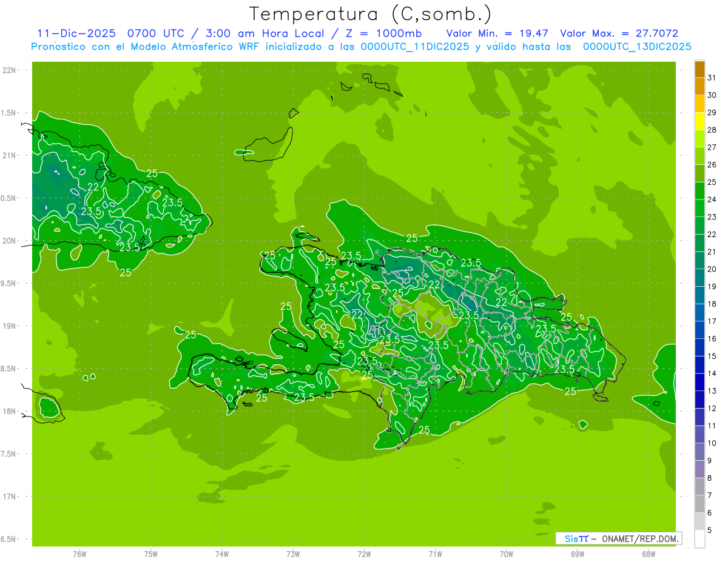728x562 pixels.
Task: Click the 18N latitude axis label
Action: coord(8,411)
